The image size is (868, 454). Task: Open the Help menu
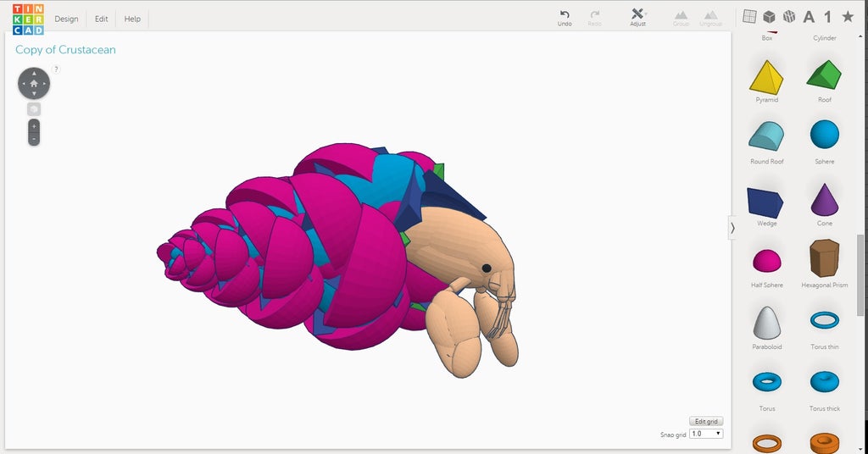(132, 19)
